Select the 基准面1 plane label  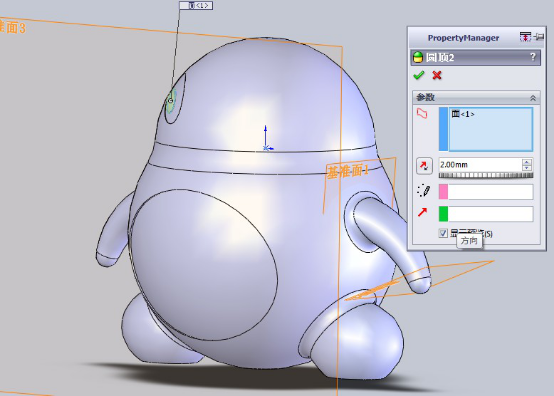coord(347,172)
